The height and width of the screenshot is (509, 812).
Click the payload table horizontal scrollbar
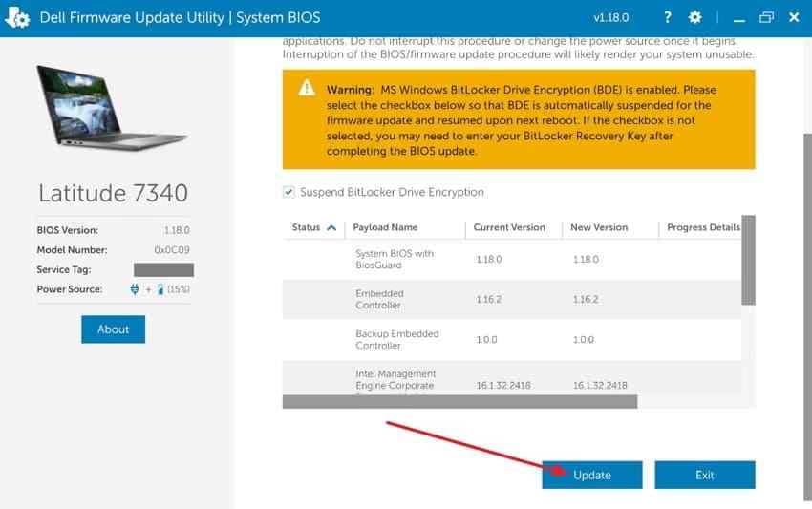(x=459, y=402)
